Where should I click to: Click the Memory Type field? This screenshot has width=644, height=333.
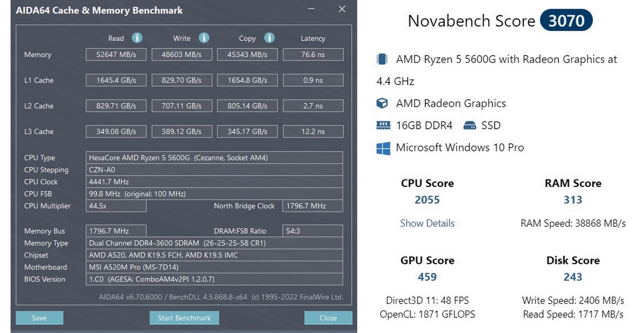click(215, 243)
